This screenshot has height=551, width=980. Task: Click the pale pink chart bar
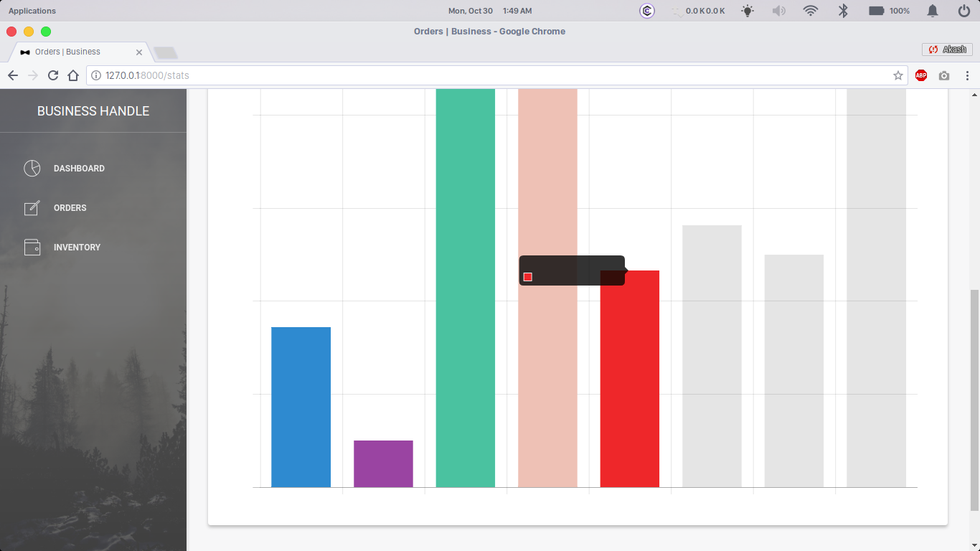click(x=547, y=288)
